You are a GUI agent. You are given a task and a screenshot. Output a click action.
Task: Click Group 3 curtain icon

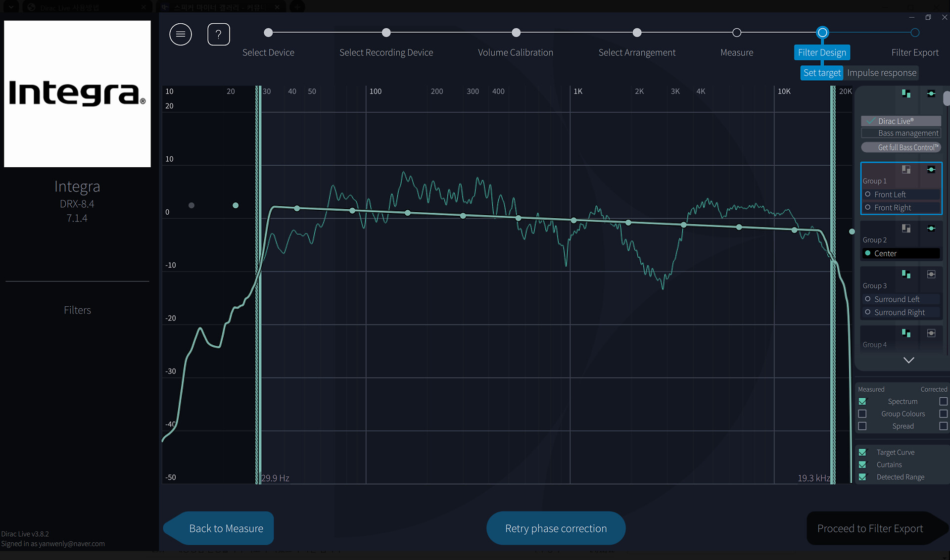pos(906,274)
